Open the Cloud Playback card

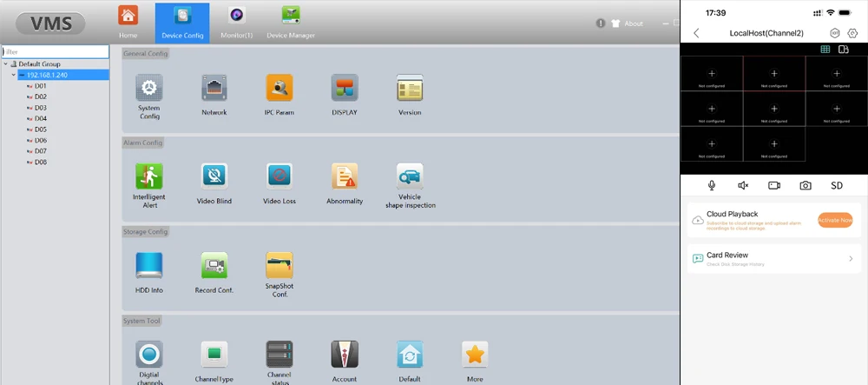coord(774,220)
